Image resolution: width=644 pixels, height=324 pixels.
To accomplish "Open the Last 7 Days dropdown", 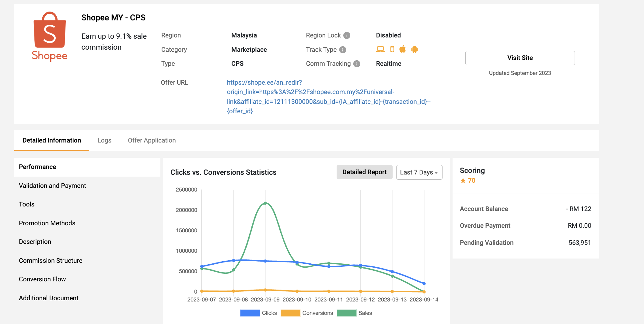I will [x=419, y=172].
